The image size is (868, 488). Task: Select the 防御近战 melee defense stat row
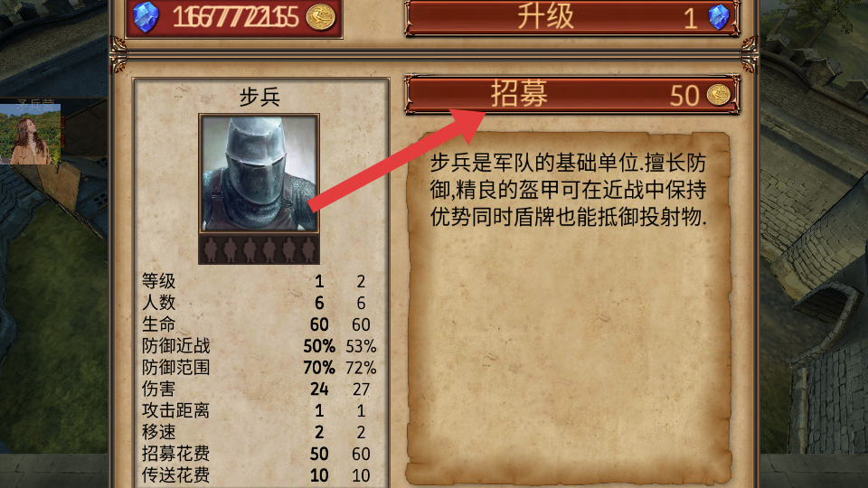[x=259, y=346]
